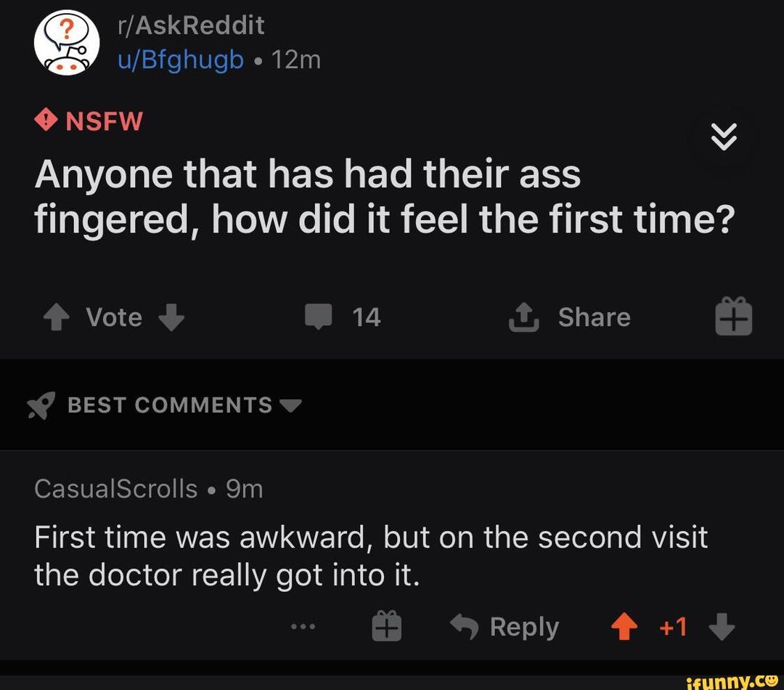784x690 pixels.
Task: Open the comment overflow menu via three dots
Action: [x=303, y=626]
